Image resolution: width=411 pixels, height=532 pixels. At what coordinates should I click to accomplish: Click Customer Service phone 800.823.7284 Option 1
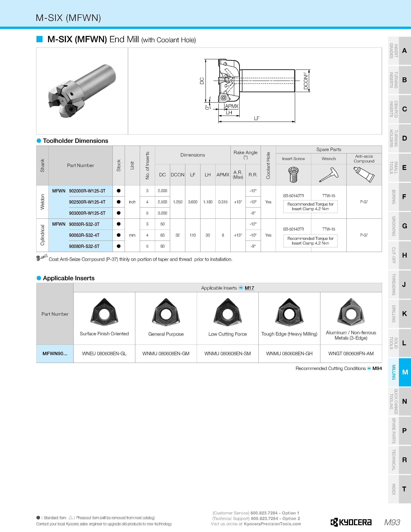pyautogui.click(x=275, y=513)
